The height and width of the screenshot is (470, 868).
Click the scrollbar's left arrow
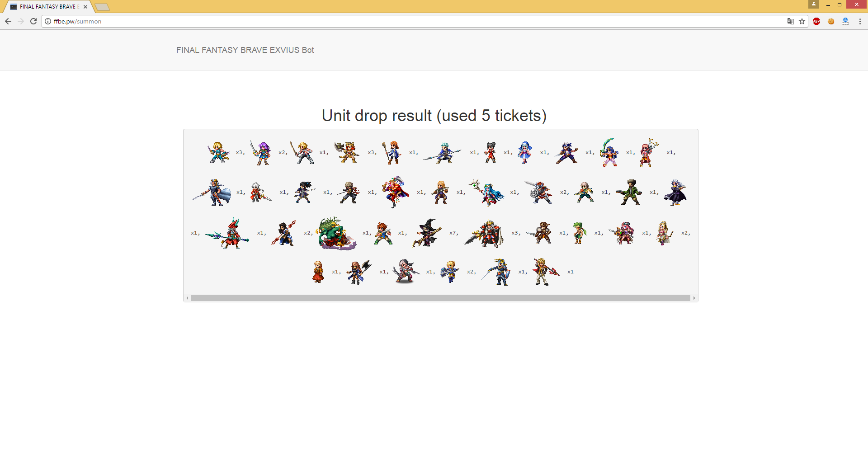187,298
